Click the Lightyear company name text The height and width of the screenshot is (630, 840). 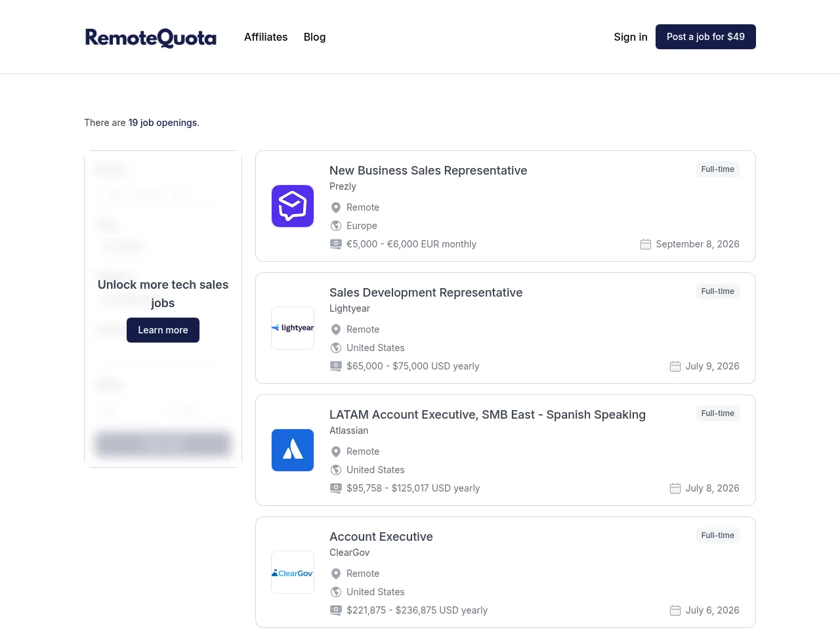[x=350, y=308]
